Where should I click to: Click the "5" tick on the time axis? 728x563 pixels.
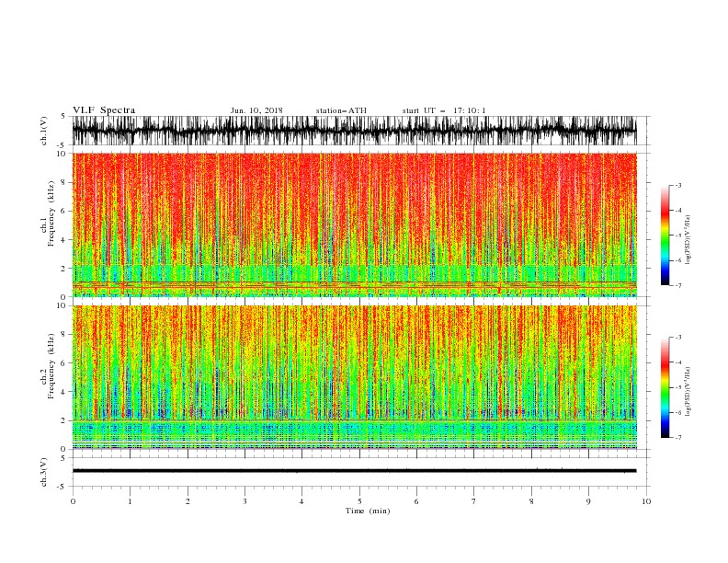(x=359, y=501)
